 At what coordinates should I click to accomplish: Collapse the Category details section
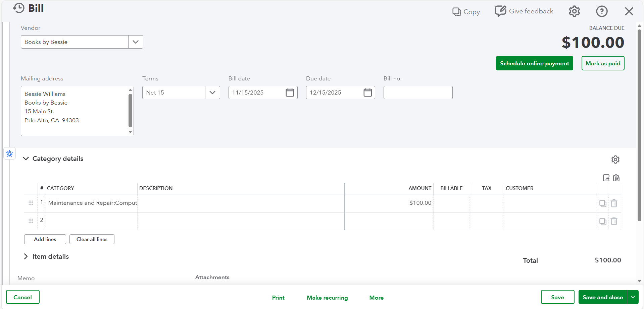click(x=26, y=159)
